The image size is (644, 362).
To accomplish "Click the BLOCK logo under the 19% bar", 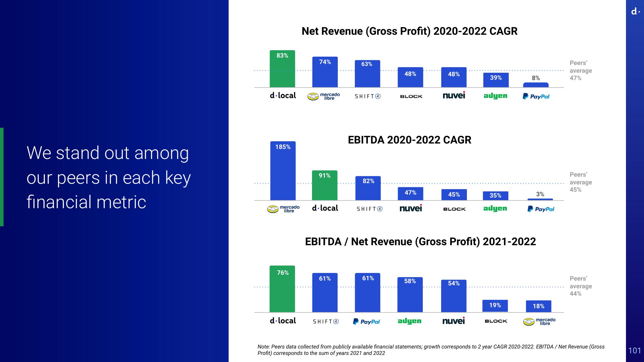I will (x=496, y=321).
